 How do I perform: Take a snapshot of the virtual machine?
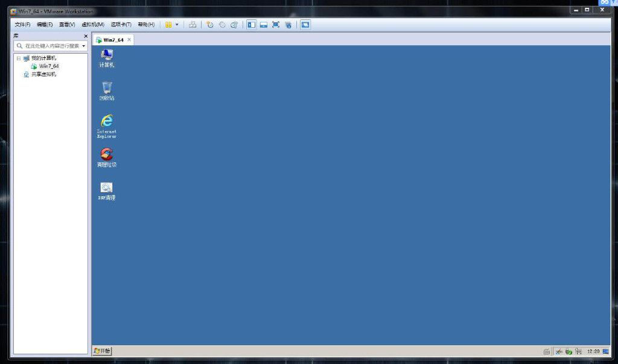pos(210,25)
